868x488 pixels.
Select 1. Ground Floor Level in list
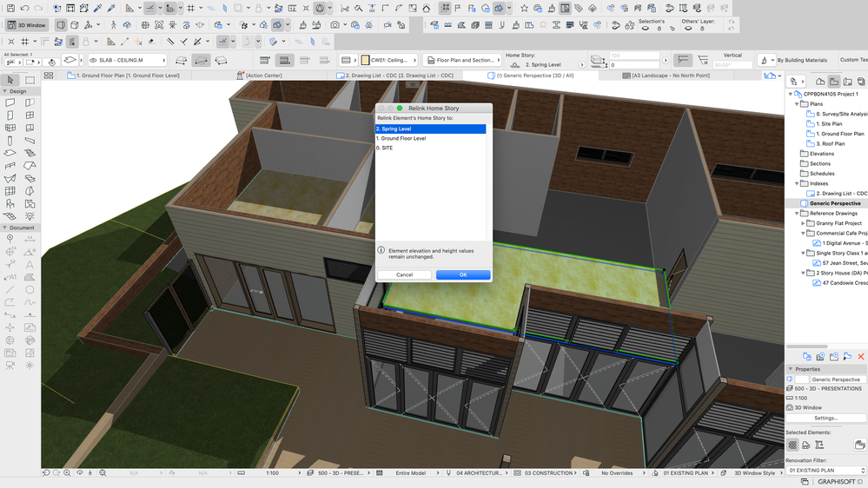(x=401, y=138)
